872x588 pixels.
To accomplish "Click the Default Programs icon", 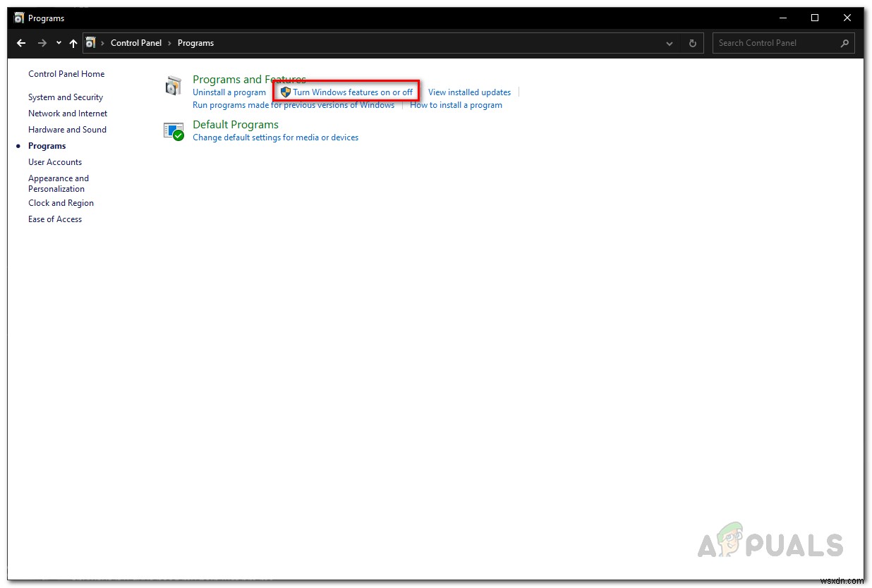I will point(174,130).
